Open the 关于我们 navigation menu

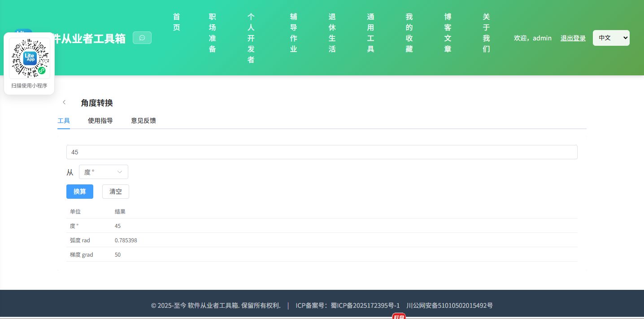pos(486,33)
